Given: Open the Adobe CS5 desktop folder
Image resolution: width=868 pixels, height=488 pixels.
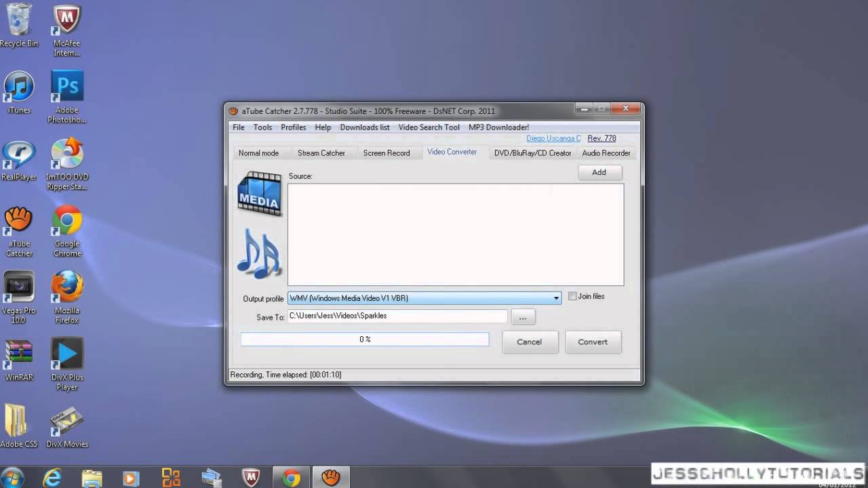Looking at the screenshot, I should pos(19,427).
